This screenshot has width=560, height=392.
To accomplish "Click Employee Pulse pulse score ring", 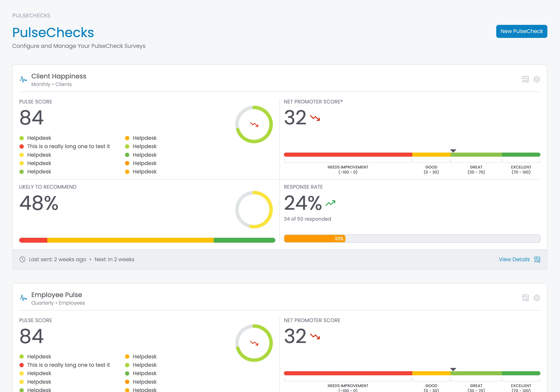I will [x=254, y=343].
